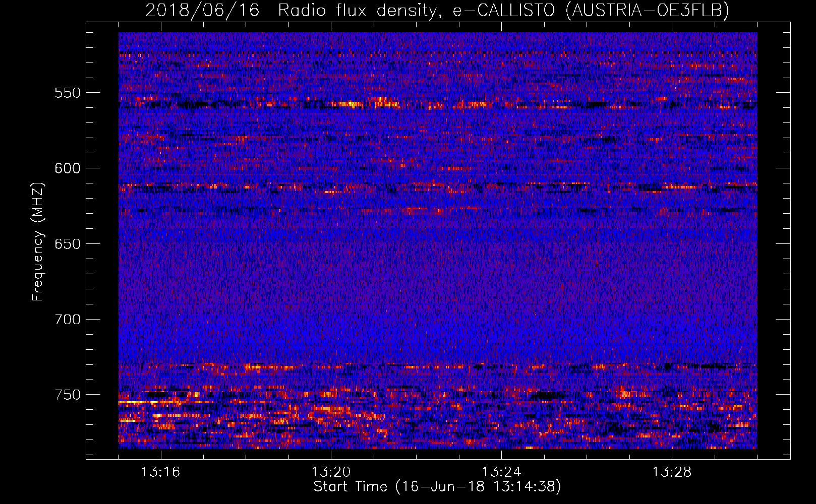Click the 600 frequency tick label
Screen dimensions: 816x504
(x=68, y=168)
